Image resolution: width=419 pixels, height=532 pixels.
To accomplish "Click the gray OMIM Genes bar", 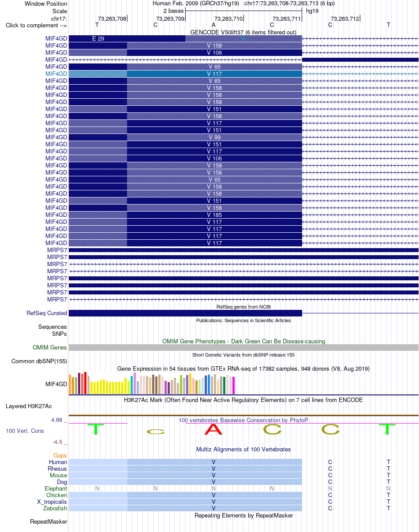I will coord(243,347).
